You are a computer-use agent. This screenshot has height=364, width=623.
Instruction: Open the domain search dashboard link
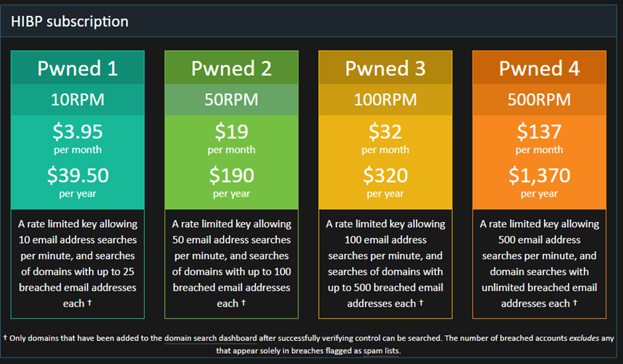[211, 338]
